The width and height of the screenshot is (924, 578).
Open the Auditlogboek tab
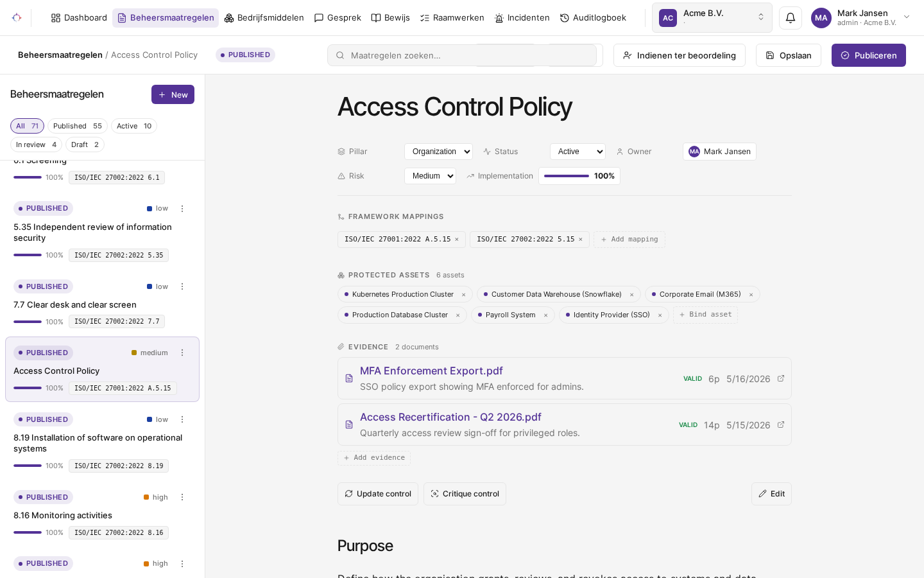[x=593, y=18]
